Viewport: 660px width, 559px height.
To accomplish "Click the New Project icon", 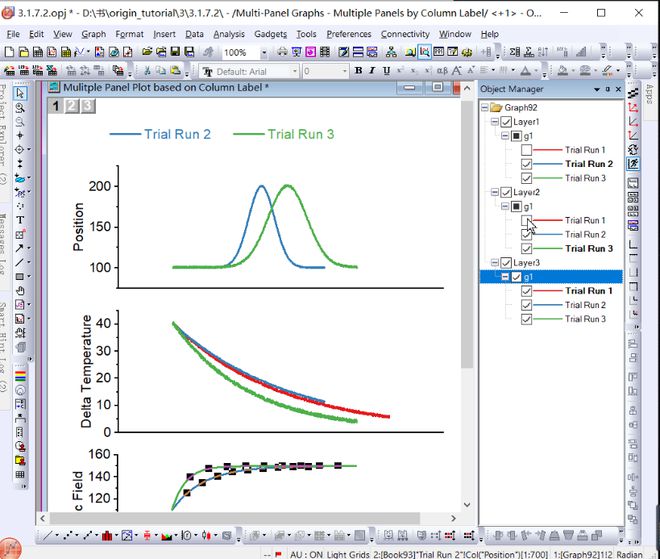I will click(x=9, y=52).
